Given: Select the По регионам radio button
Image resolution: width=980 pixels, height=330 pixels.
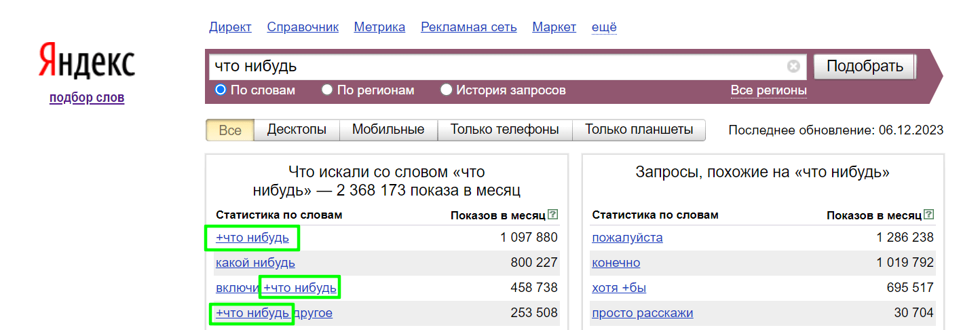Looking at the screenshot, I should tap(327, 90).
